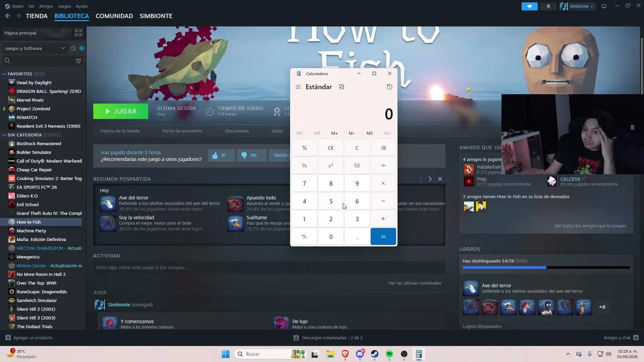Launch the game with the JUGAR button

121,111
